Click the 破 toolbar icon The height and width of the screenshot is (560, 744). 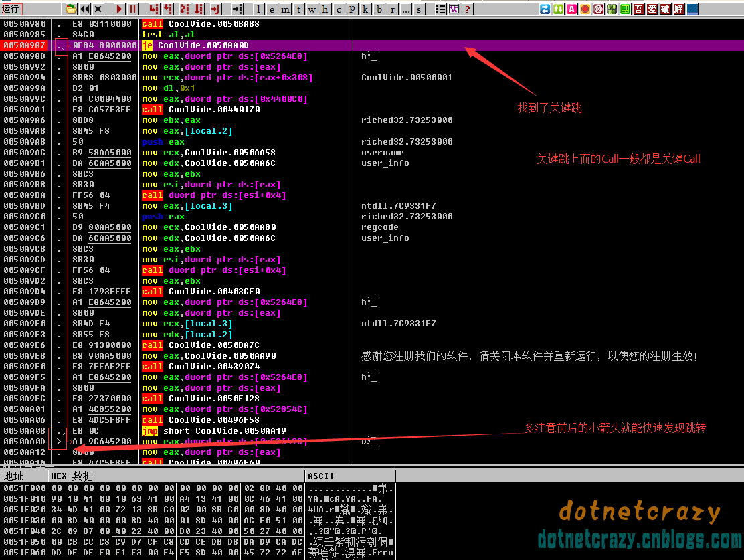point(665,9)
